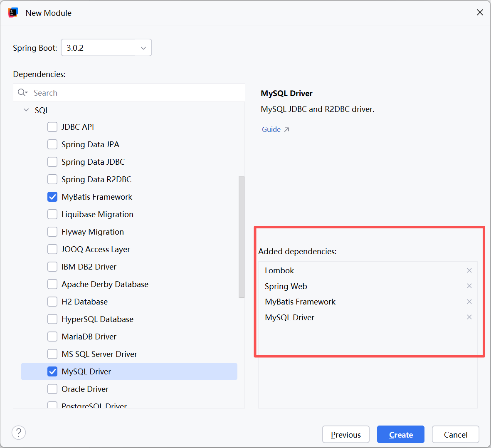Check Spring Data JDBC dependency
This screenshot has width=491, height=448.
pyautogui.click(x=52, y=162)
